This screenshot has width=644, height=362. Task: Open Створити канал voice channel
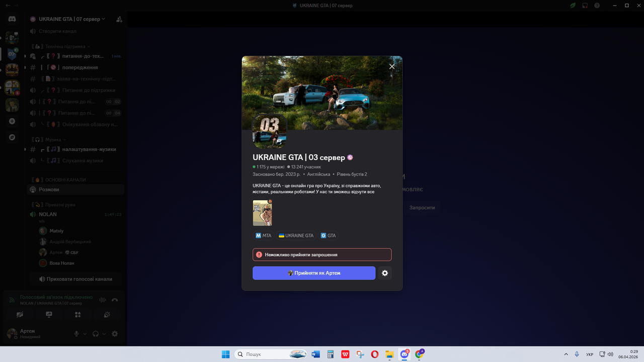click(x=75, y=31)
